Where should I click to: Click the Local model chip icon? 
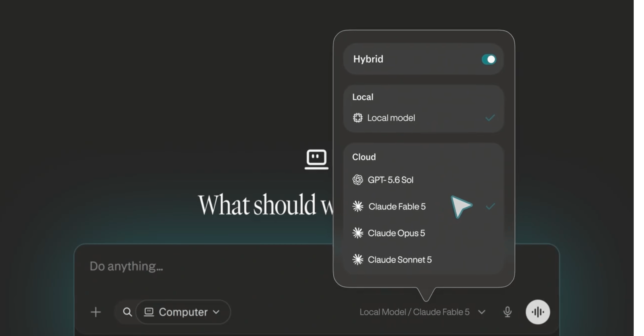point(357,118)
